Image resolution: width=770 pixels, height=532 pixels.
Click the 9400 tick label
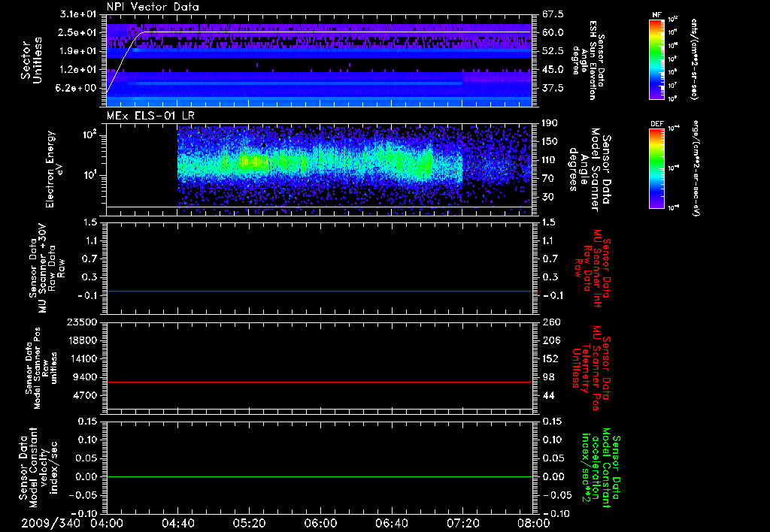pos(83,377)
